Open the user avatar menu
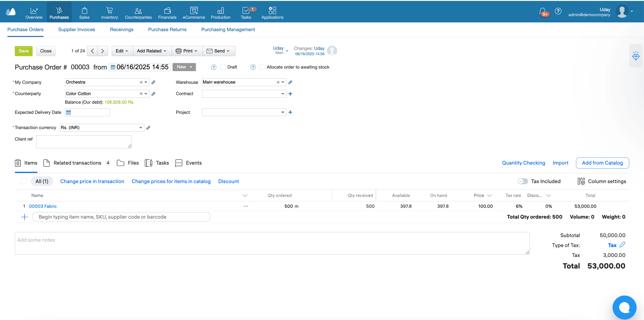The width and height of the screenshot is (644, 320). coord(622,11)
